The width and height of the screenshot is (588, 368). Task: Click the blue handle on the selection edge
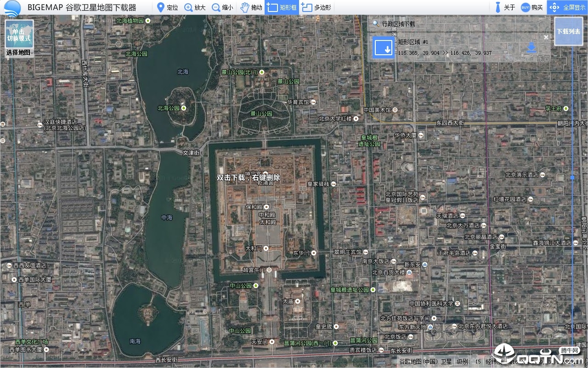click(572, 177)
